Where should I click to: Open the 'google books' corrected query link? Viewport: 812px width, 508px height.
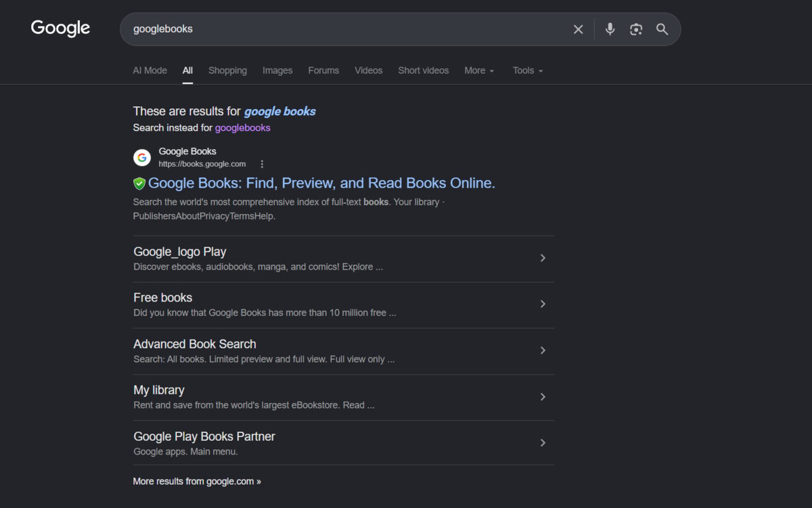tap(279, 111)
